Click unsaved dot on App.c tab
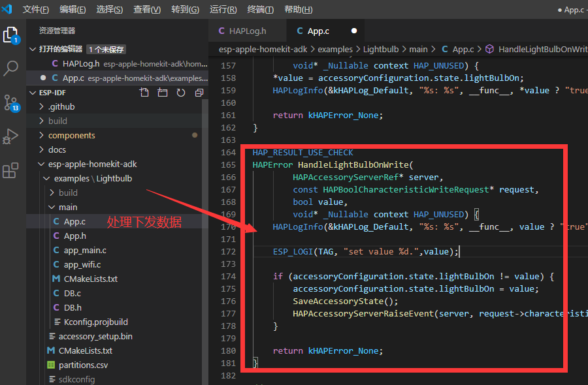 (354, 31)
